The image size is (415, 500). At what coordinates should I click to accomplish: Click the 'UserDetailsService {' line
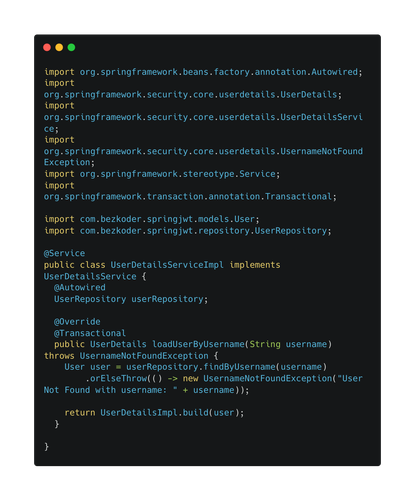95,276
